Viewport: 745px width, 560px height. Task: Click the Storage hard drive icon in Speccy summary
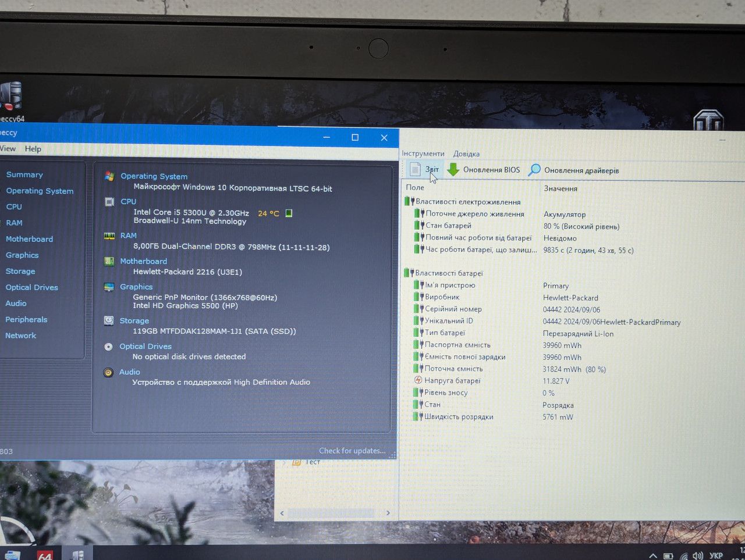click(109, 320)
